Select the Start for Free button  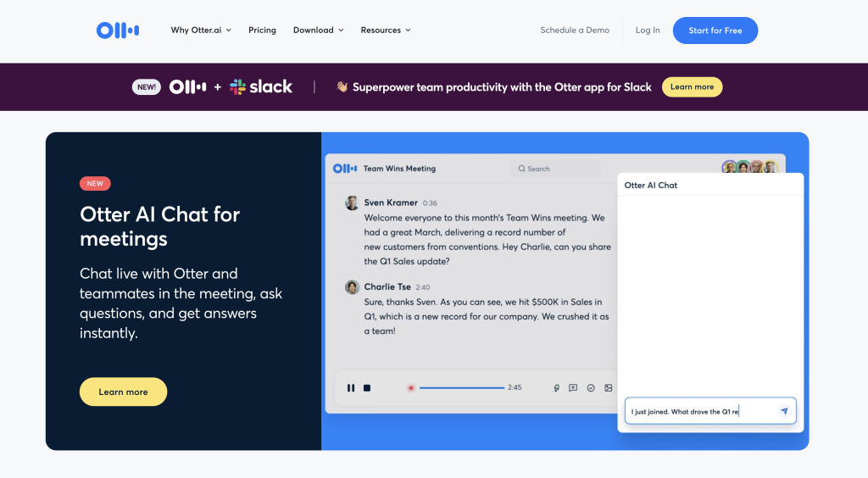(715, 31)
